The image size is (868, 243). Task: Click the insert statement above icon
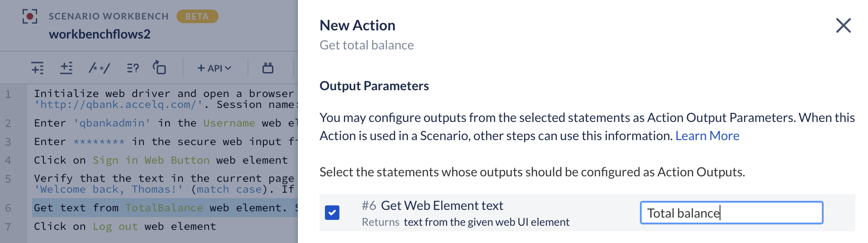(x=38, y=68)
